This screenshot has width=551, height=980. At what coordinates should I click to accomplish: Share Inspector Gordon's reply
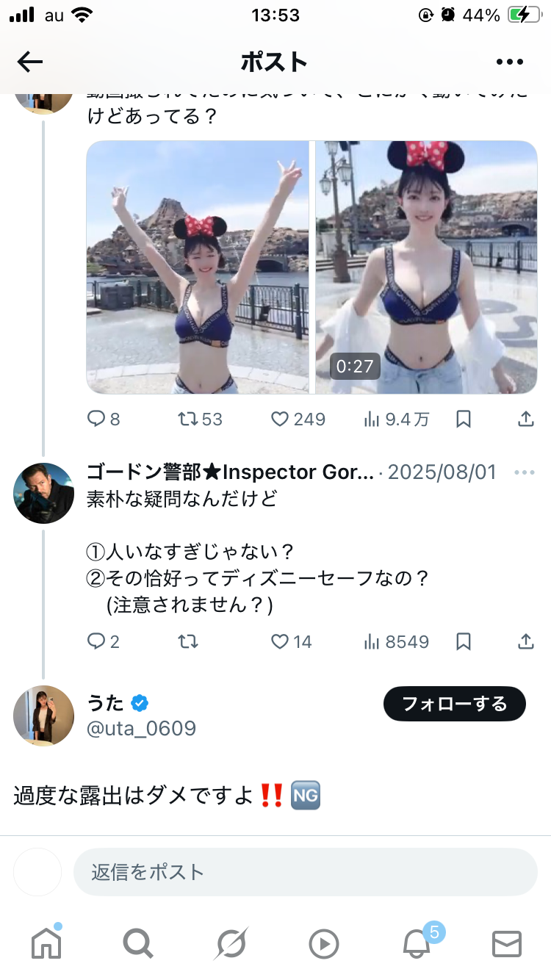coord(525,641)
